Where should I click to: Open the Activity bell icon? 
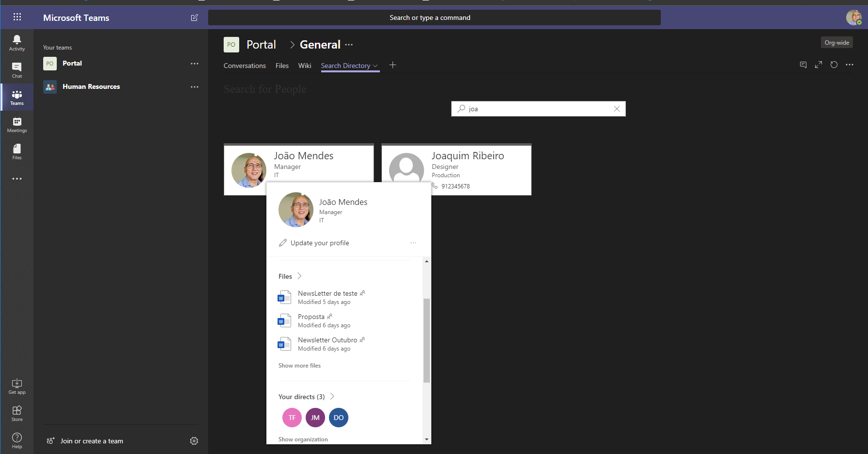(17, 43)
